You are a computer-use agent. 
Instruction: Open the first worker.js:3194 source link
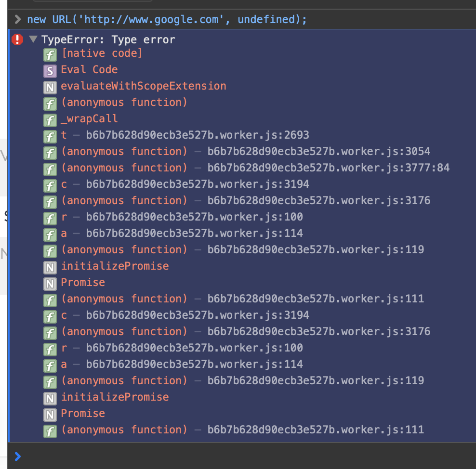[198, 184]
